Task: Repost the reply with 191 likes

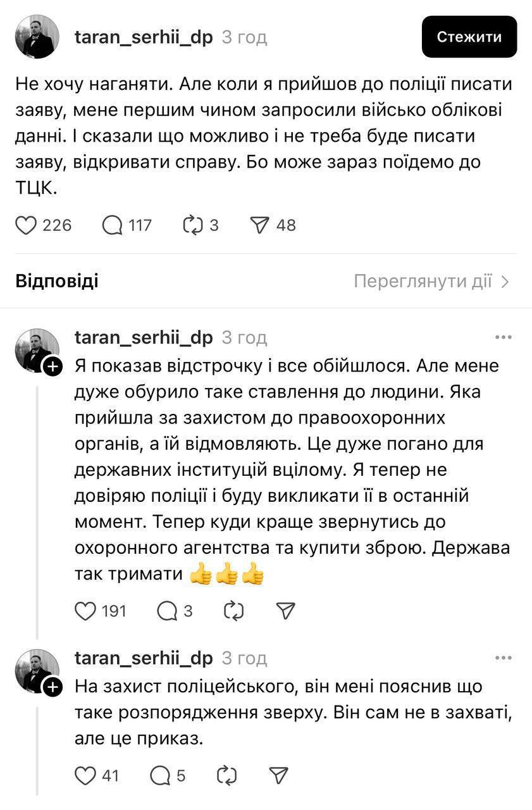Action: [x=233, y=611]
